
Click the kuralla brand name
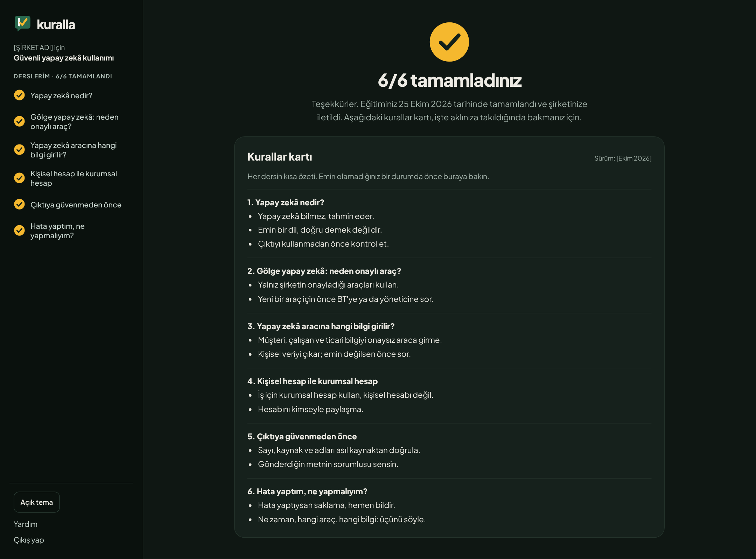tap(56, 24)
